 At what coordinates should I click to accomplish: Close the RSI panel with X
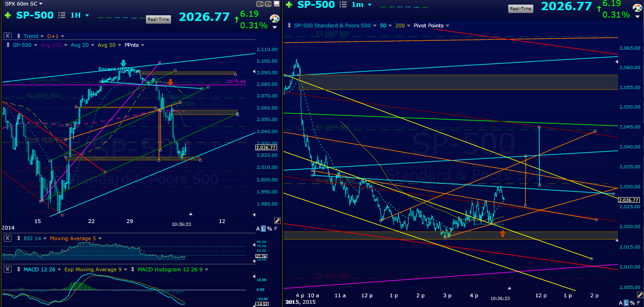coord(8,238)
